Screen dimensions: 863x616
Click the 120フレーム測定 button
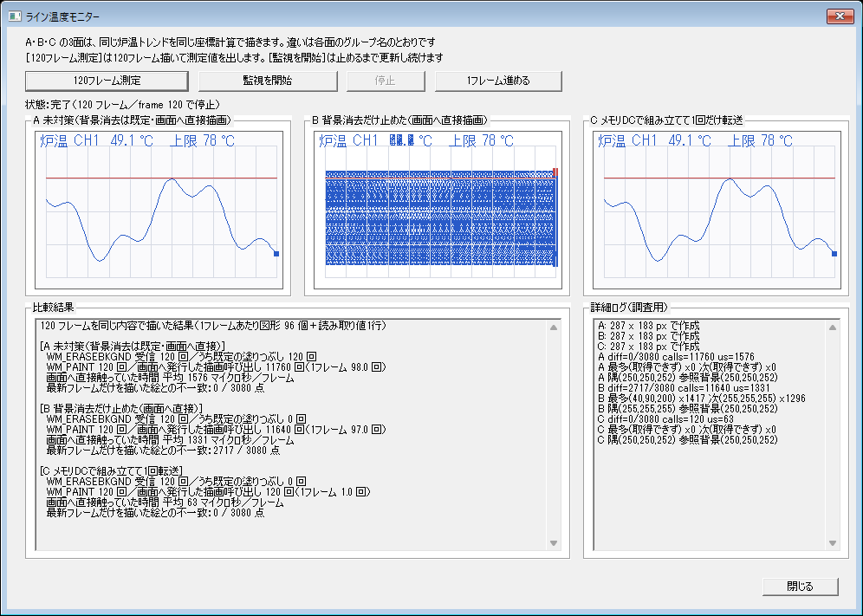tap(107, 81)
